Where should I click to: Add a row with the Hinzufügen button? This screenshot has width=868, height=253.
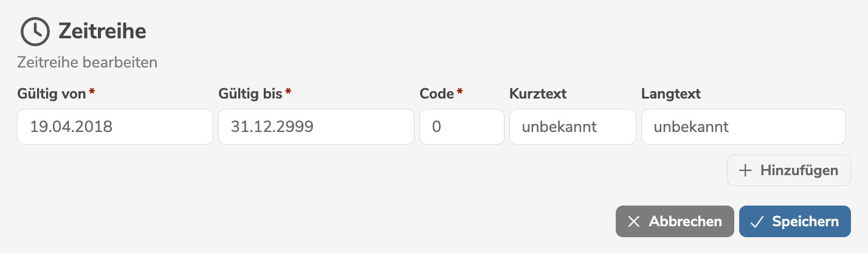click(x=788, y=170)
